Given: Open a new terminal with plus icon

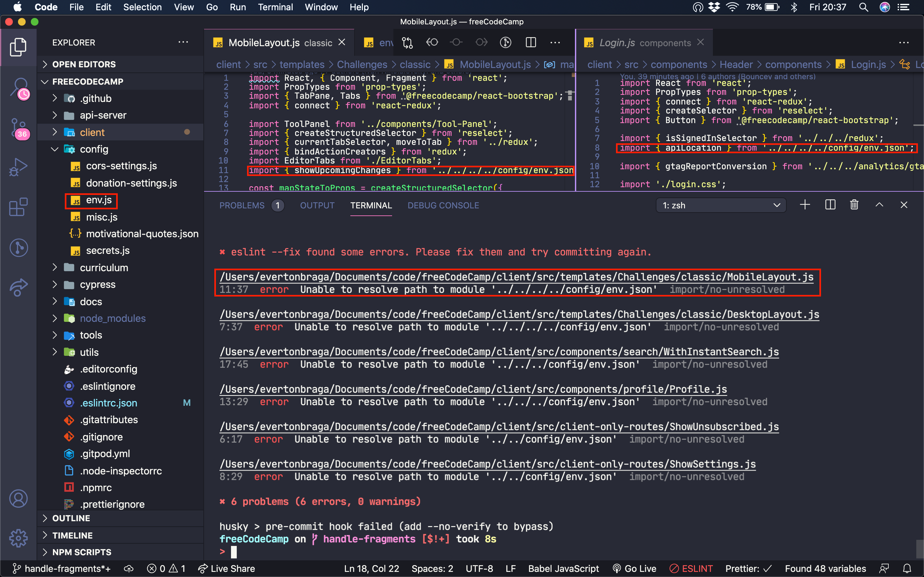Looking at the screenshot, I should click(x=805, y=205).
